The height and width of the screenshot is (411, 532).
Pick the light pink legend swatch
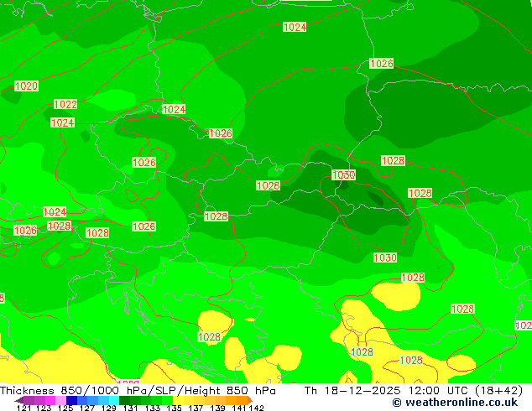[x=60, y=400]
